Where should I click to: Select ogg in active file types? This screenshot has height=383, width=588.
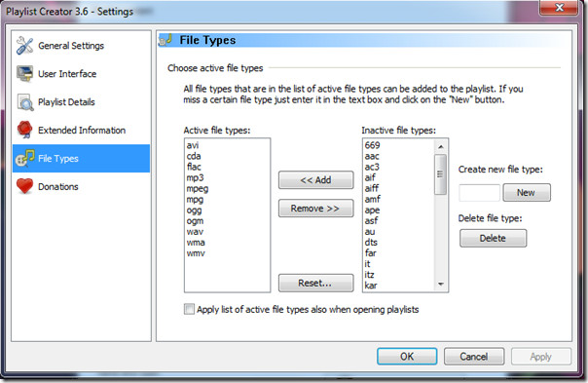(227, 210)
